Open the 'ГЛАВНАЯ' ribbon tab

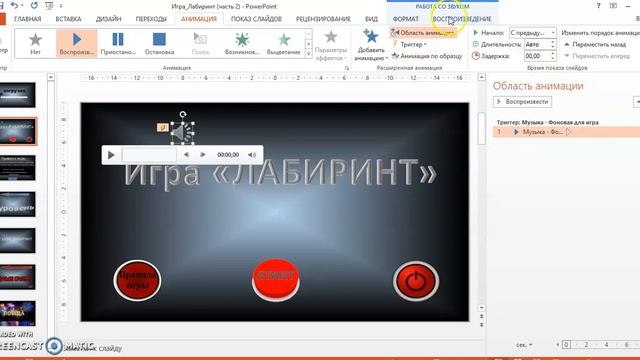[27, 19]
